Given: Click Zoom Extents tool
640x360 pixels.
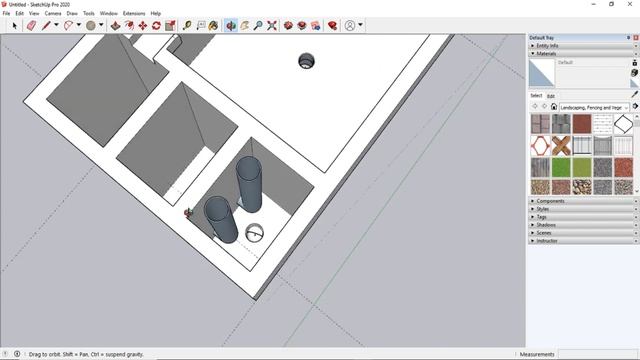Looking at the screenshot, I should (x=272, y=25).
